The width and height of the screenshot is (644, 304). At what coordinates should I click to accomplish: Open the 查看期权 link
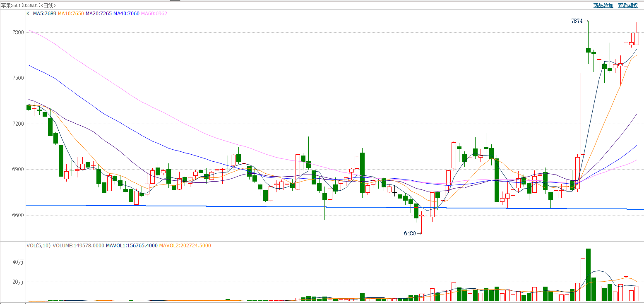click(x=628, y=5)
